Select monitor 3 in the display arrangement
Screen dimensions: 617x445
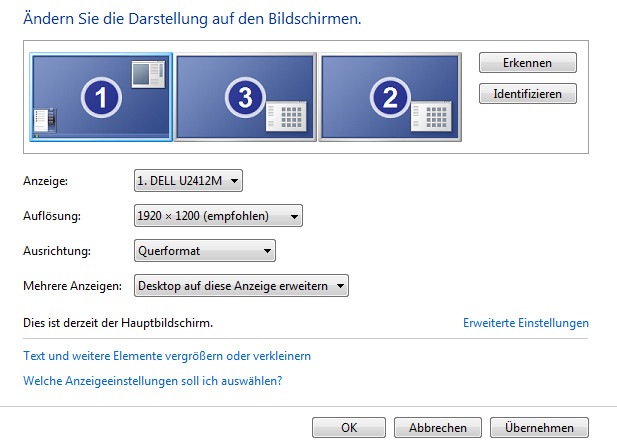click(x=245, y=97)
